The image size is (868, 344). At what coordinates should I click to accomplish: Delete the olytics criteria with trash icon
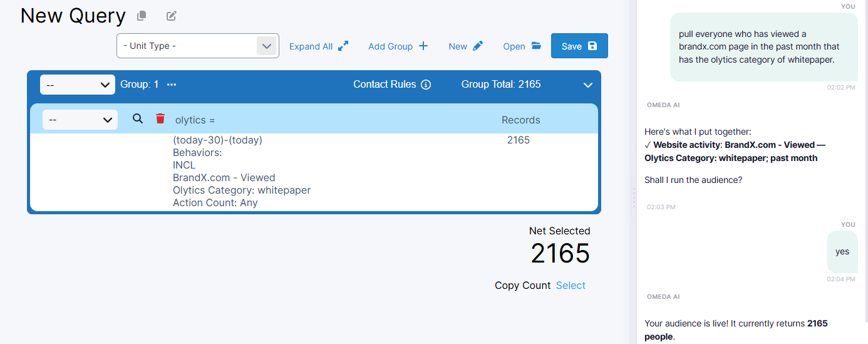point(160,118)
